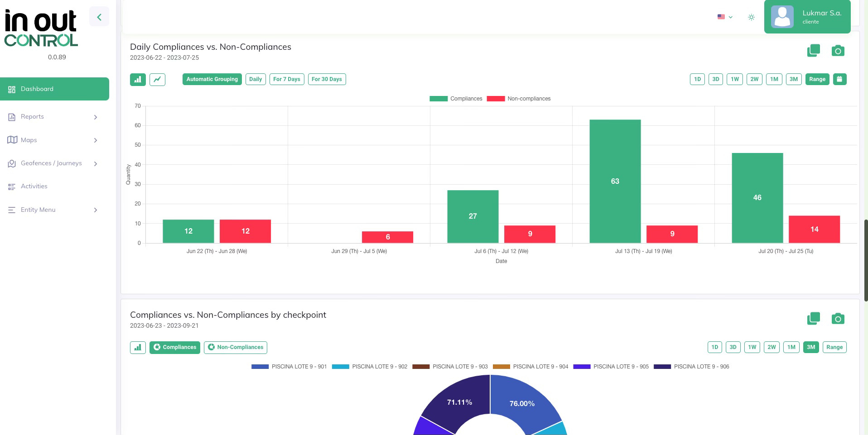Toggle theme with the sun icon
This screenshot has height=435, width=868.
coord(751,17)
